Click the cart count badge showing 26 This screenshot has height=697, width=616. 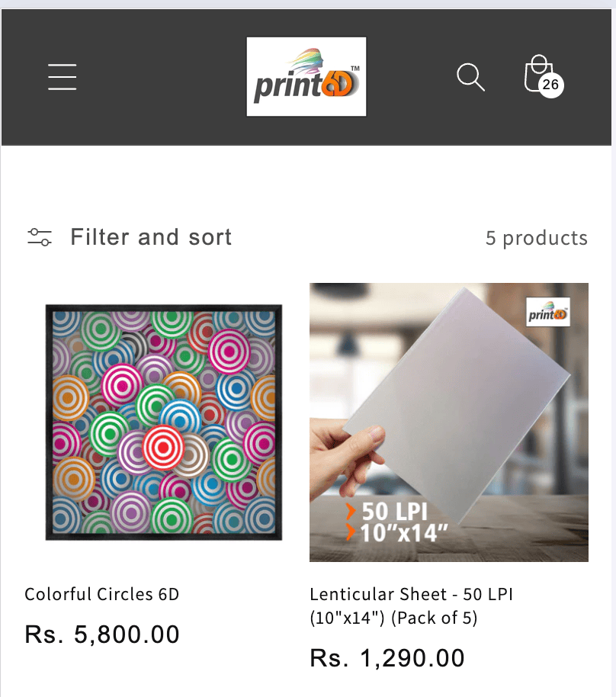pyautogui.click(x=550, y=85)
